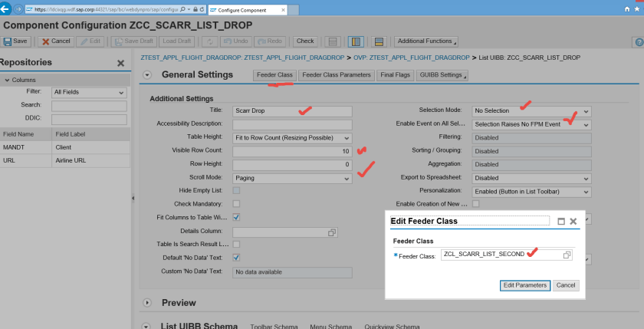
Task: Click the Check button
Action: pos(305,41)
